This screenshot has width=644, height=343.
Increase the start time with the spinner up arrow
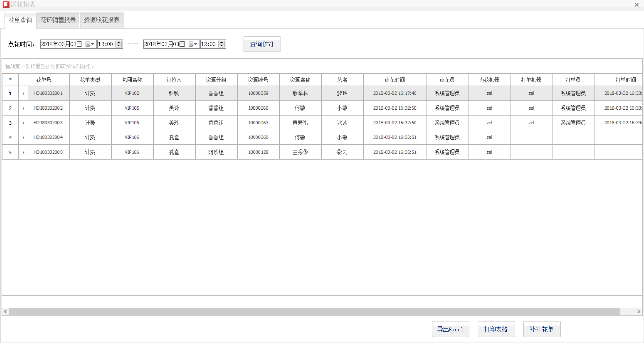coord(119,42)
